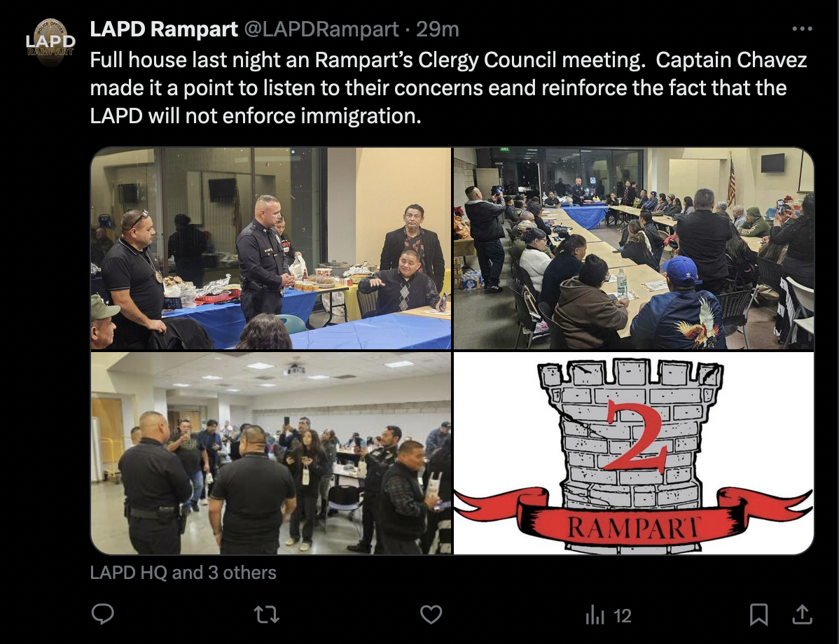The image size is (839, 644).
Task: Like the post with the heart icon
Action: tap(431, 615)
